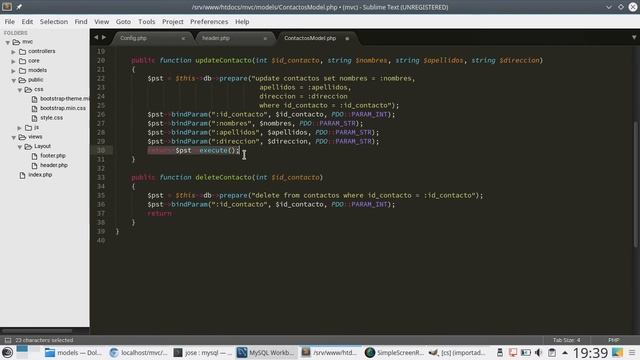
Task: Click the js folder icon
Action: pos(29,127)
